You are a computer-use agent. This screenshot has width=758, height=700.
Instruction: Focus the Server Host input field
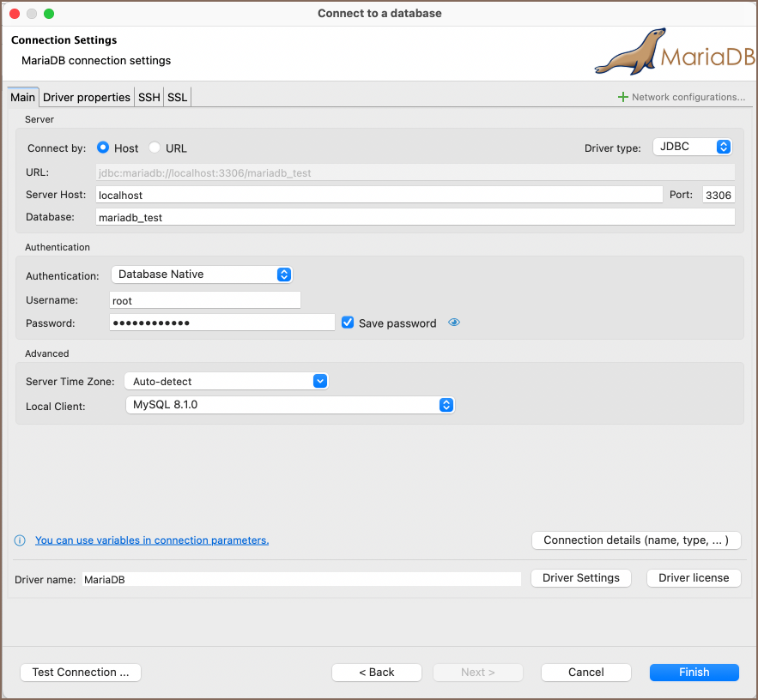[x=379, y=195]
